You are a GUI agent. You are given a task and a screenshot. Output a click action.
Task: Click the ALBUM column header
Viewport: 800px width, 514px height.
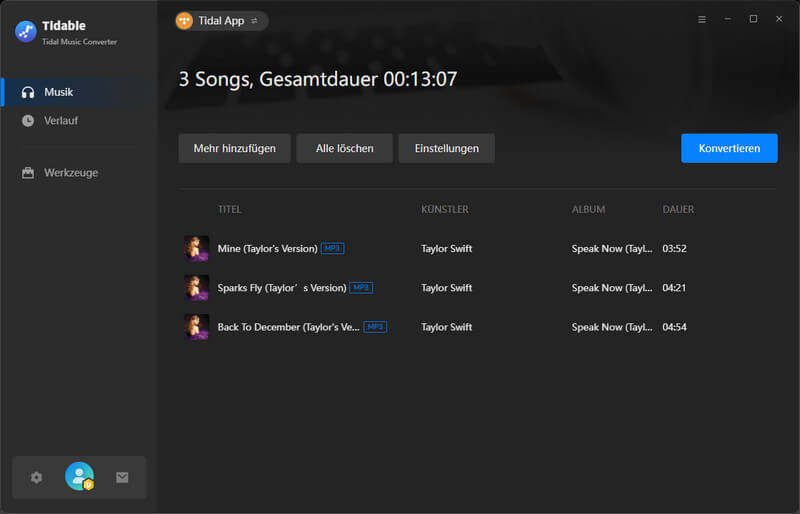[x=588, y=209]
